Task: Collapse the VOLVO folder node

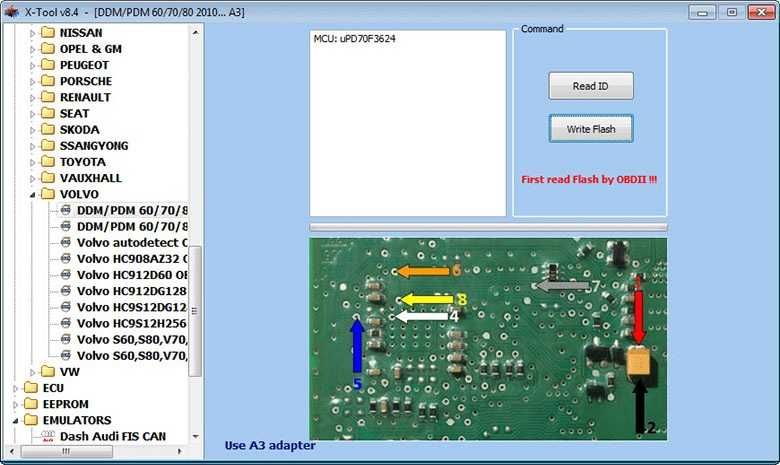Action: [x=32, y=195]
